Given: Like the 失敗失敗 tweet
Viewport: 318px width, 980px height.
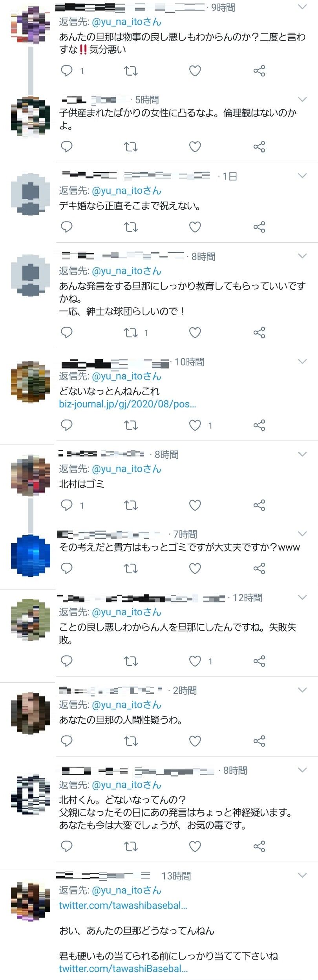Looking at the screenshot, I should coord(195,661).
